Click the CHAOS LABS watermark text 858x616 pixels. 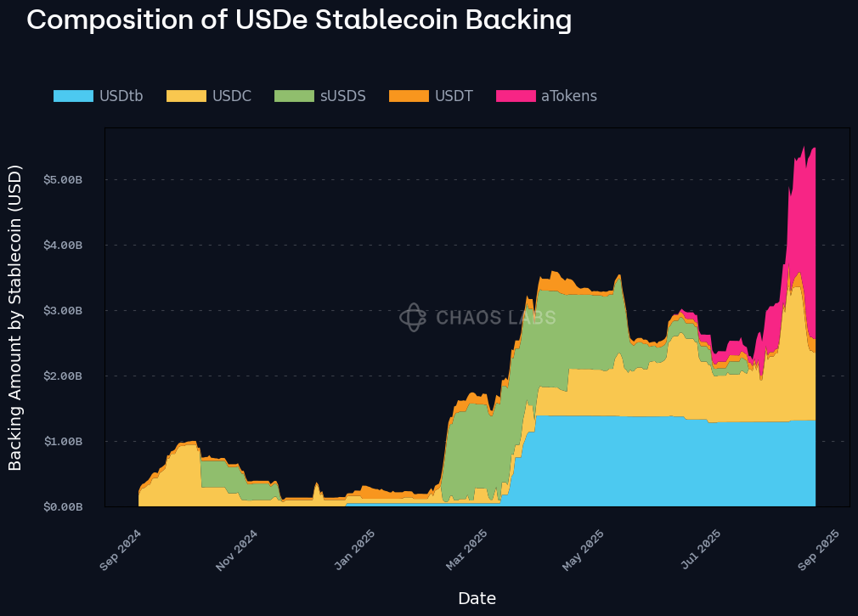[x=496, y=318]
